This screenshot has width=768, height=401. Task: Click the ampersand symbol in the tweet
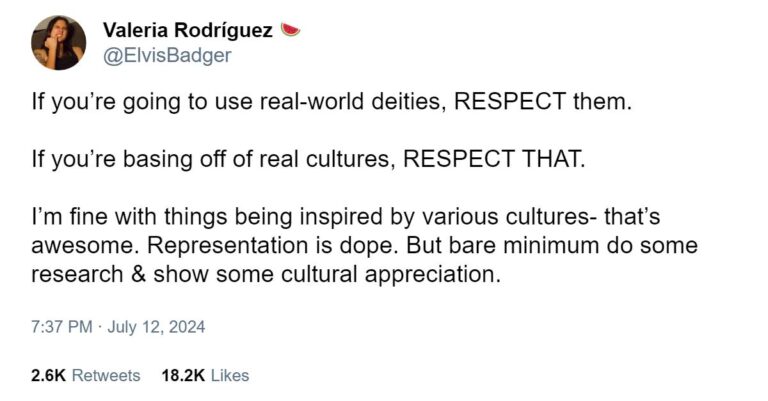click(139, 274)
